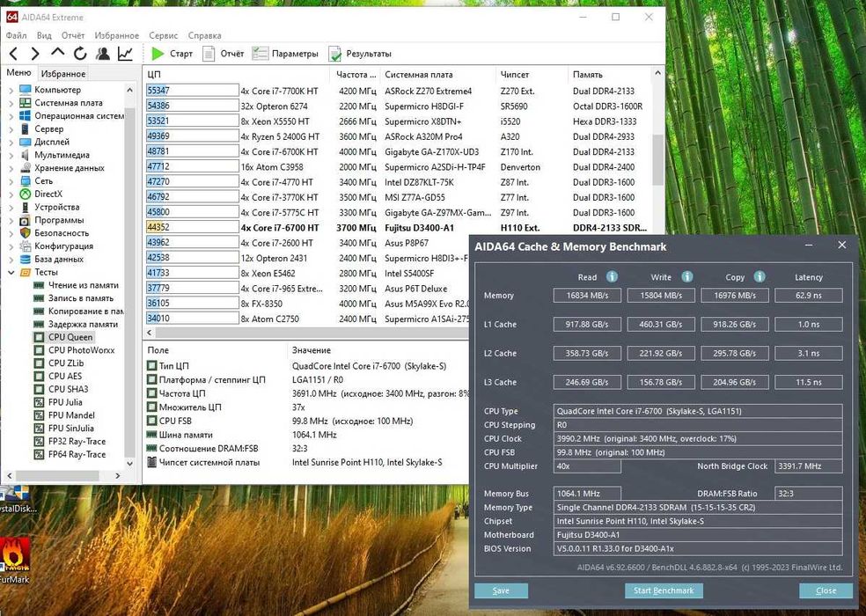866x616 pixels.
Task: Open Параметры in the toolbar
Action: [285, 54]
